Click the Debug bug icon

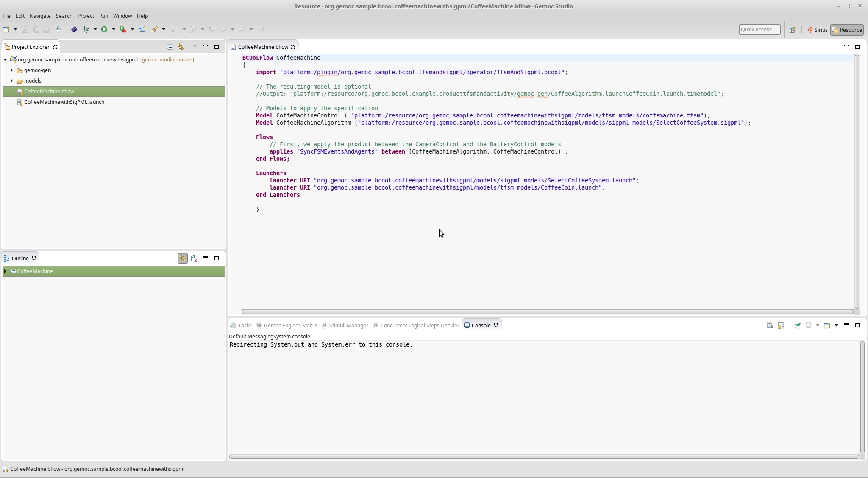click(x=86, y=29)
